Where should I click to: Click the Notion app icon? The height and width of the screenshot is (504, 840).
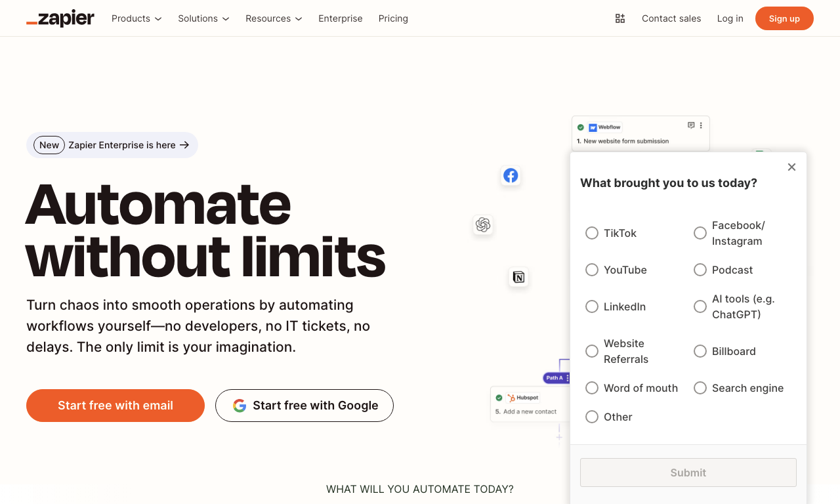click(518, 277)
